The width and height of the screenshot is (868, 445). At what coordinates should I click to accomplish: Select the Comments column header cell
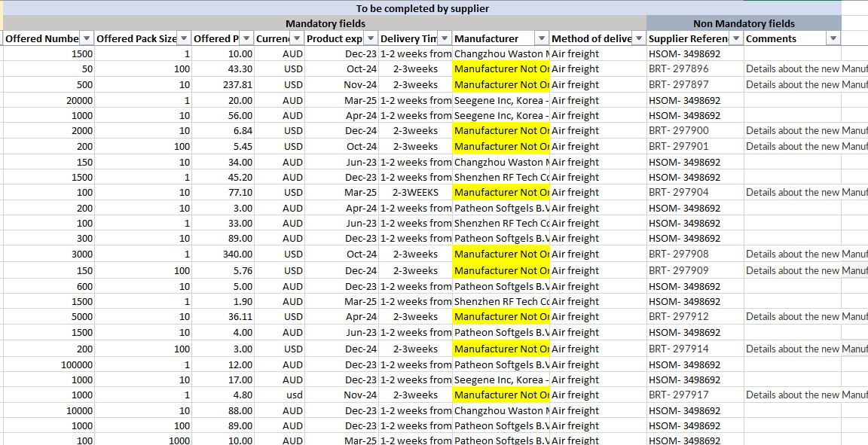tap(792, 38)
